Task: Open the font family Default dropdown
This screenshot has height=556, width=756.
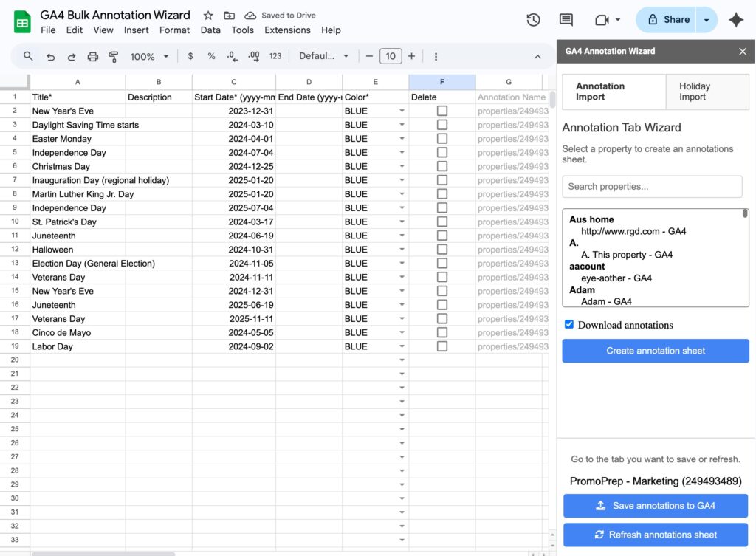Action: [324, 56]
